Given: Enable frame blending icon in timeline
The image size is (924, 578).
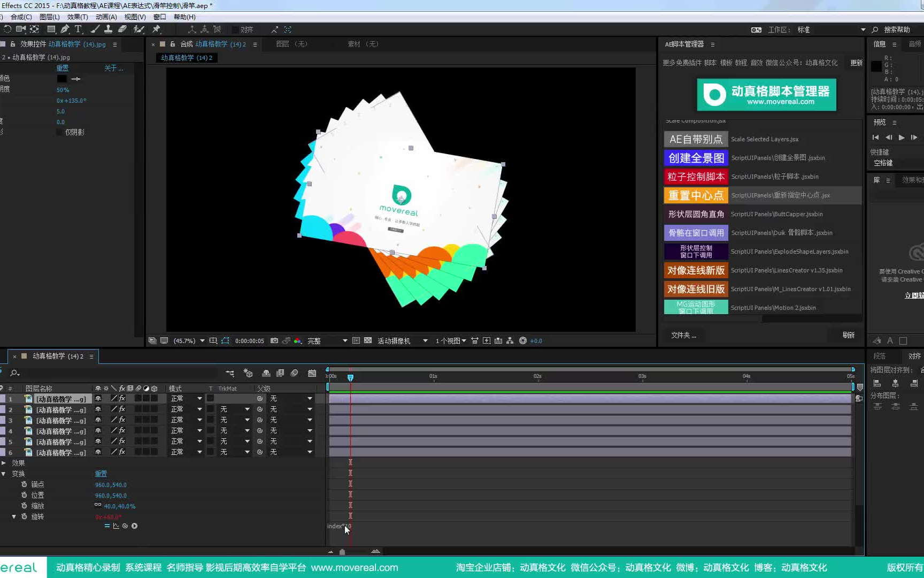Looking at the screenshot, I should (280, 373).
